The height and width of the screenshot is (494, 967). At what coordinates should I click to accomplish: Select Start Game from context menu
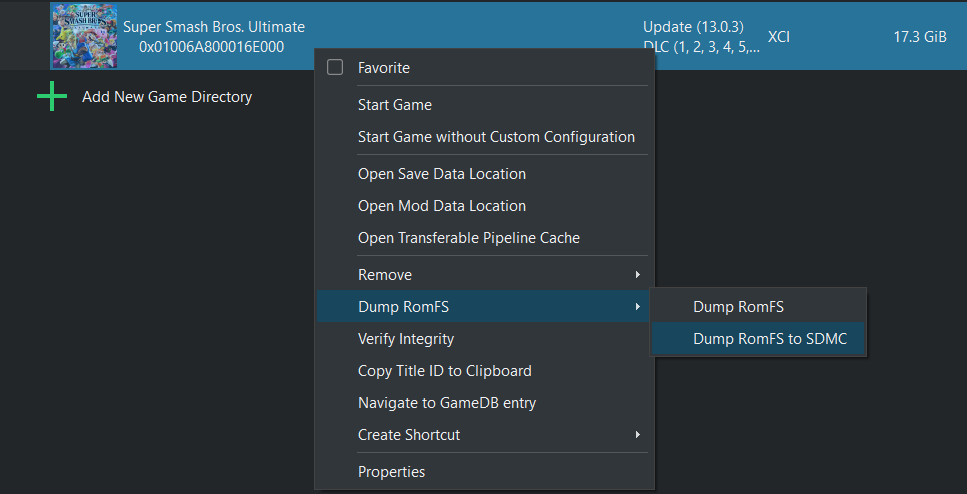click(394, 105)
